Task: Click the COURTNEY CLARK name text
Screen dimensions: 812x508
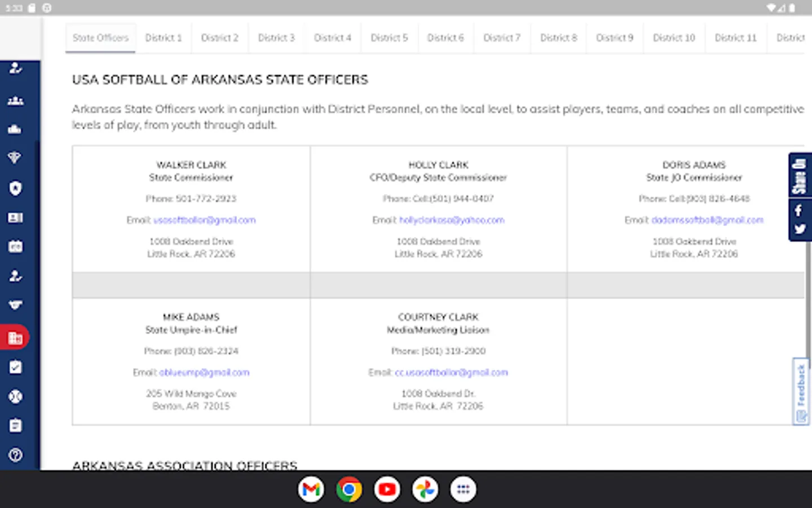Action: tap(438, 317)
